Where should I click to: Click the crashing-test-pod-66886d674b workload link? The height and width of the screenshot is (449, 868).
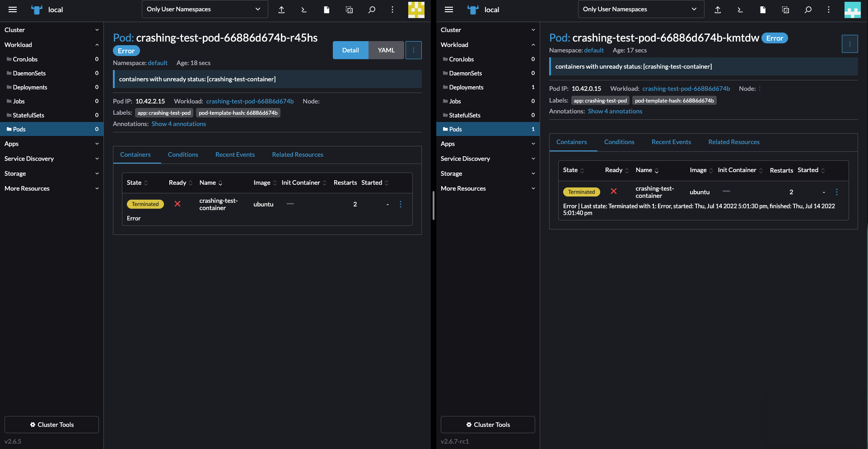click(249, 101)
